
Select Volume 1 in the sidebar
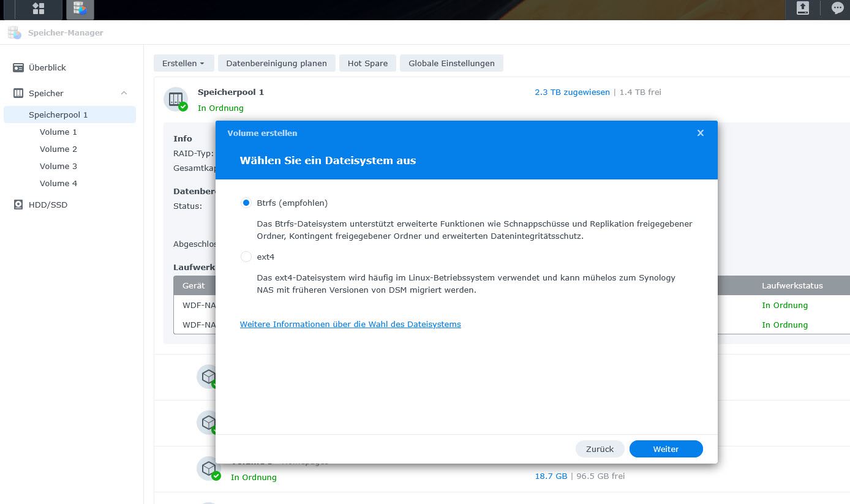[58, 132]
